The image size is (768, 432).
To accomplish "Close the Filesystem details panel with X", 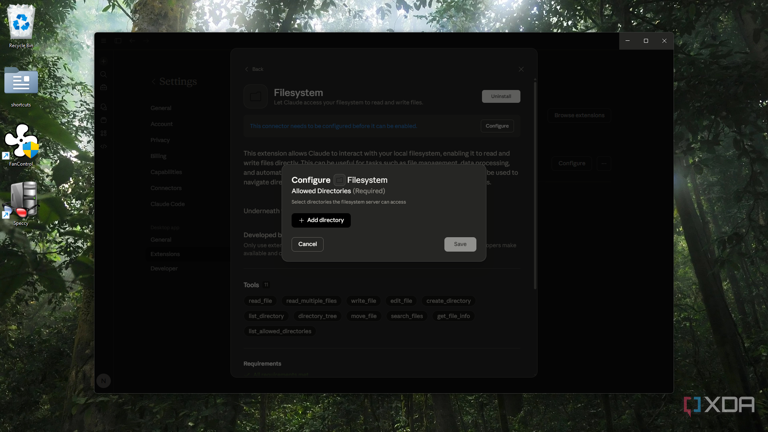I will 521,69.
